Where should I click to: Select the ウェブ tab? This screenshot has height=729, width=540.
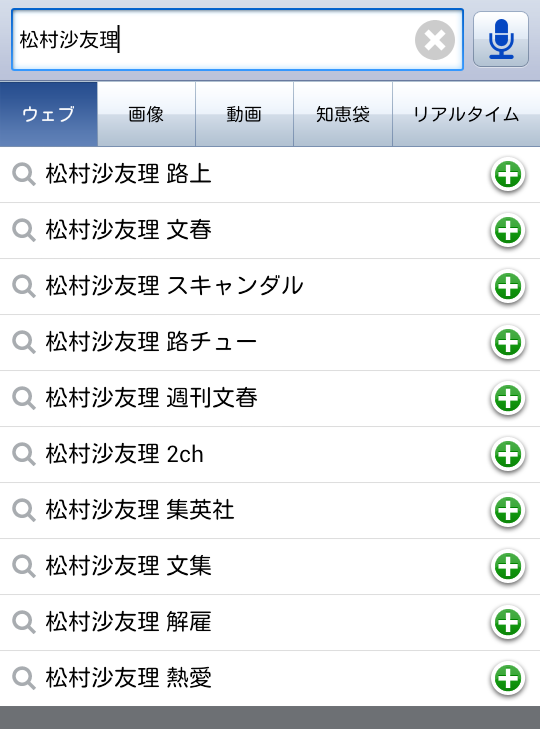[49, 114]
